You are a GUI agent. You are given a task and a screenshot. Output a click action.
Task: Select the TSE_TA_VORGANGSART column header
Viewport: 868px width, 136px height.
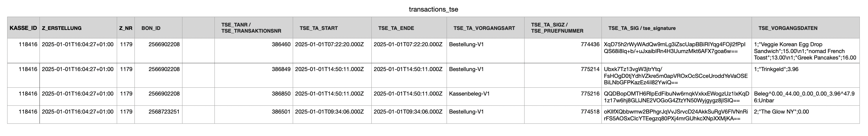tap(484, 28)
